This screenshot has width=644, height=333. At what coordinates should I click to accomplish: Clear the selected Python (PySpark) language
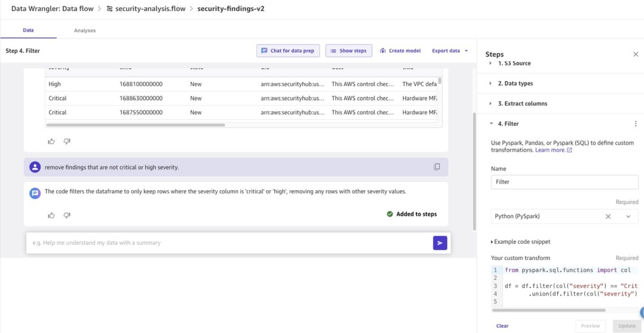(608, 216)
